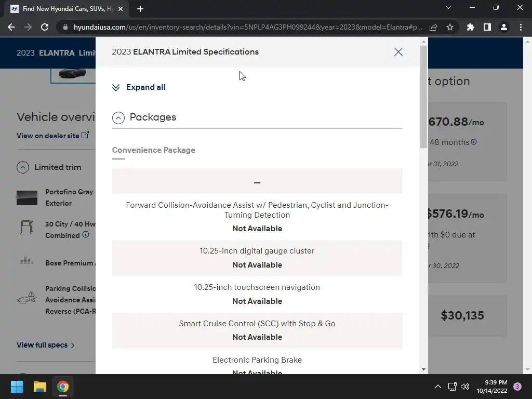Click the Packages section heading
This screenshot has height=399, width=532.
[x=153, y=117]
